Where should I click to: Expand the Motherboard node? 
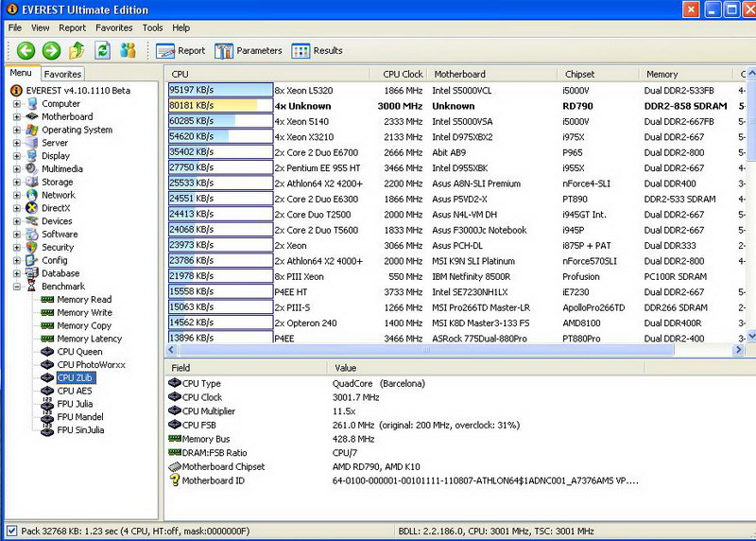[x=17, y=116]
